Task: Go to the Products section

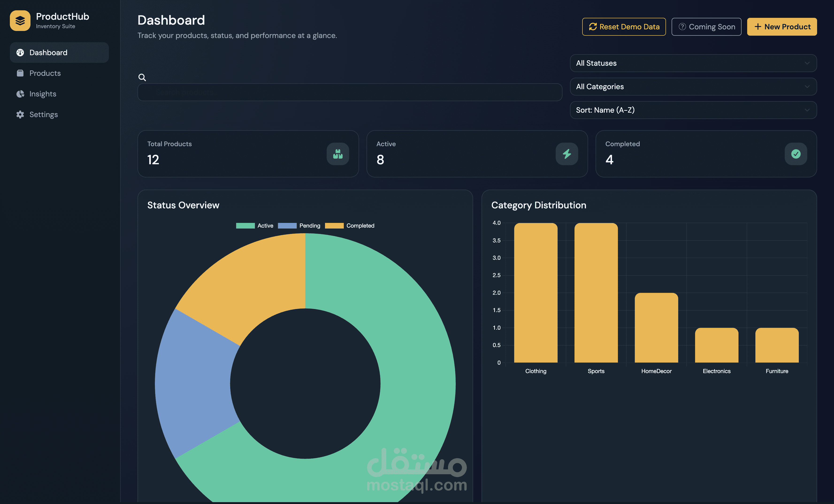Action: (45, 73)
